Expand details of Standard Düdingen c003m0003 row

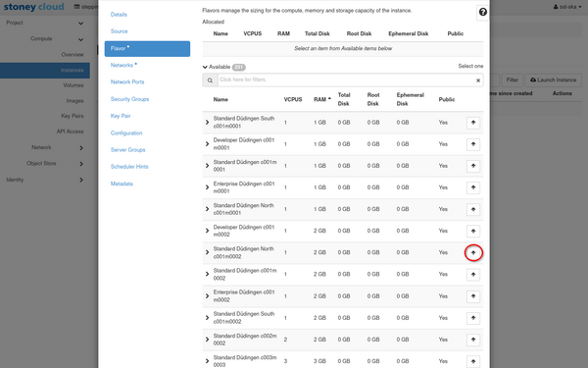tap(207, 361)
